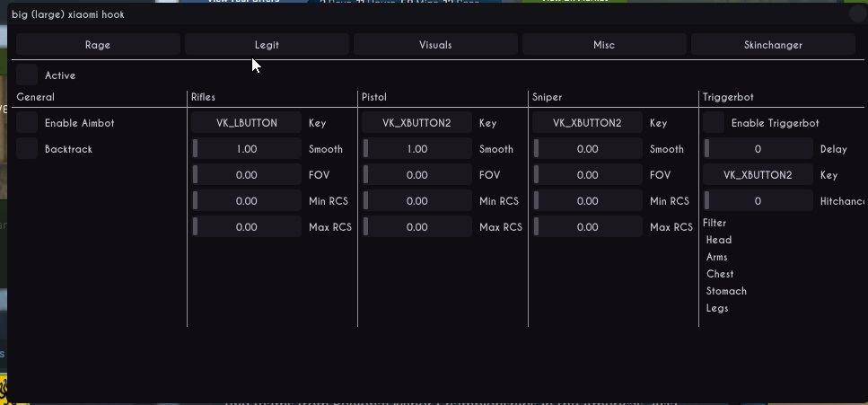
Task: Click the General section header
Action: click(35, 97)
